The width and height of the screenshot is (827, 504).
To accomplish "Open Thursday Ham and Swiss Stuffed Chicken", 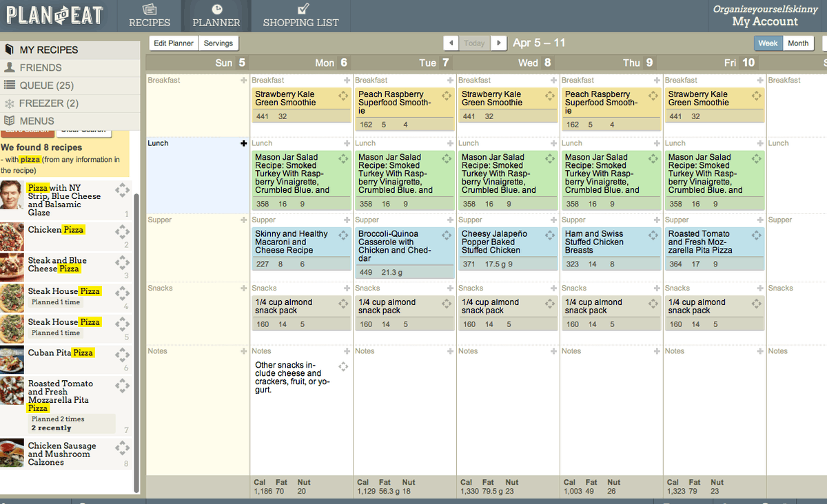I will (x=594, y=242).
